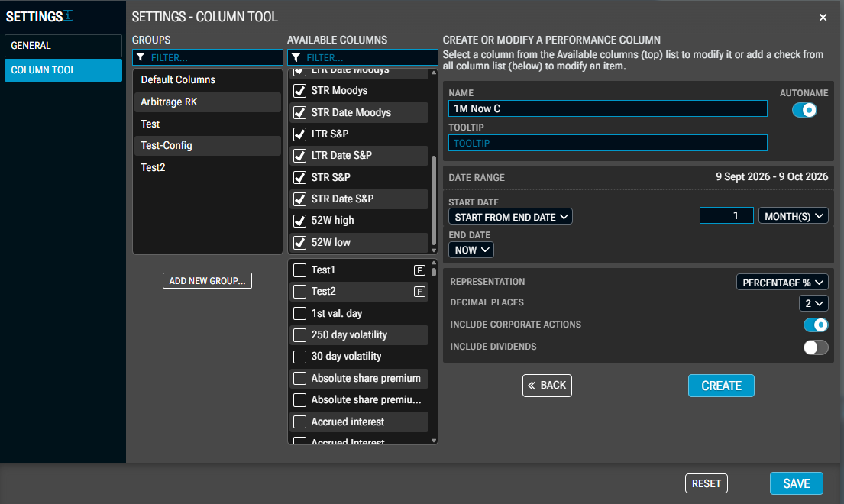Click the Tooltip input field

coord(608,143)
